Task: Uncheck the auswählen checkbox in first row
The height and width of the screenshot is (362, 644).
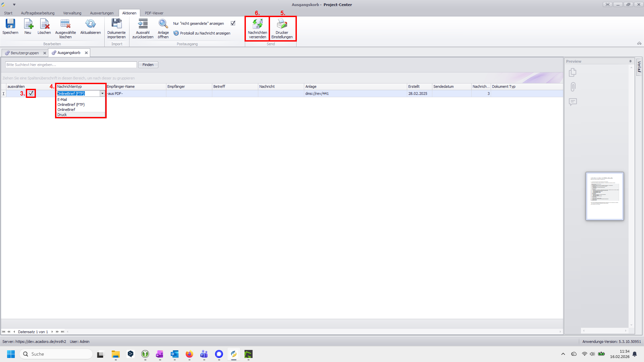Action: click(31, 94)
